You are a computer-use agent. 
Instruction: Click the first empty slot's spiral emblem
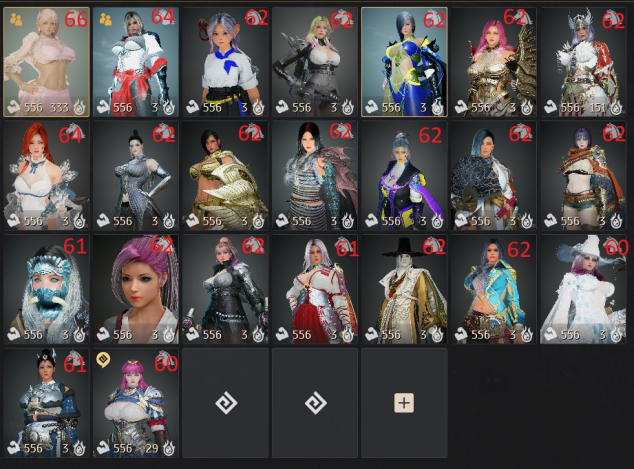(226, 403)
